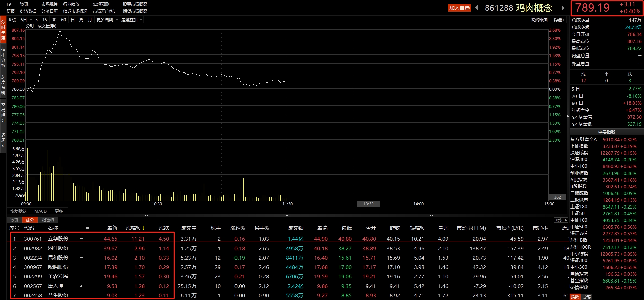The image size is (644, 300).
Task: Click the star marker beside 立华股份
Action: (x=81, y=239)
